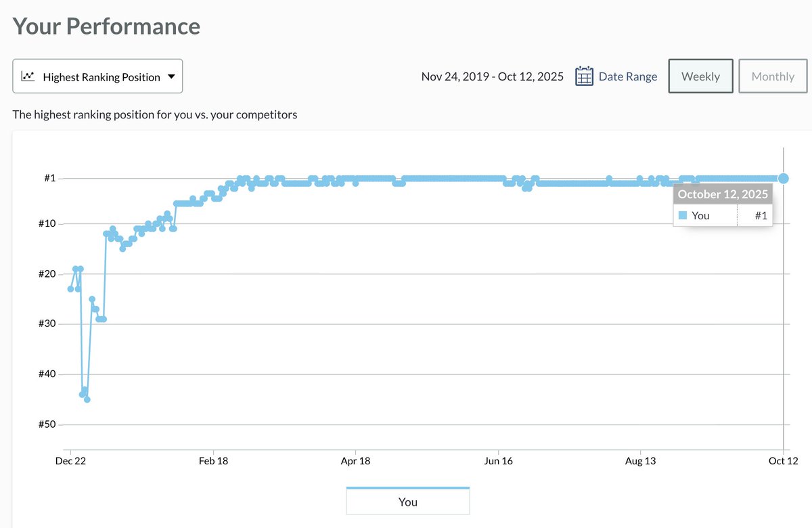Click the Oct 12 data point on the chart
812x528 pixels.
[784, 178]
